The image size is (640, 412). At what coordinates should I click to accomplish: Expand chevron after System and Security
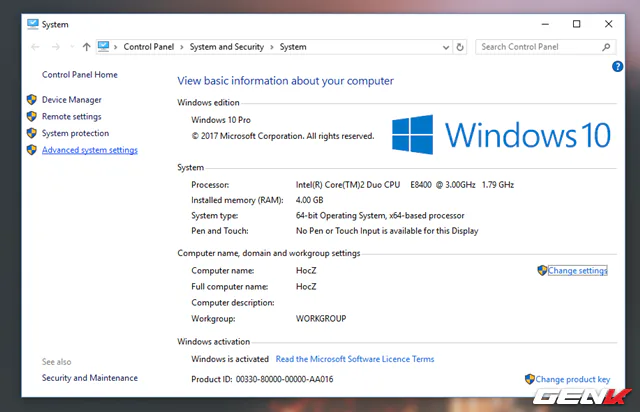pos(271,47)
